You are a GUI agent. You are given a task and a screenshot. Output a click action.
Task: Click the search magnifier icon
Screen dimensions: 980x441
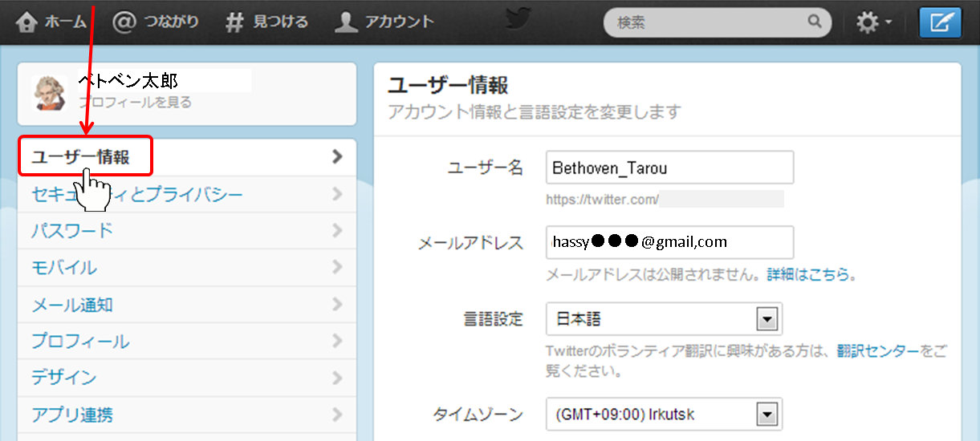pyautogui.click(x=815, y=22)
